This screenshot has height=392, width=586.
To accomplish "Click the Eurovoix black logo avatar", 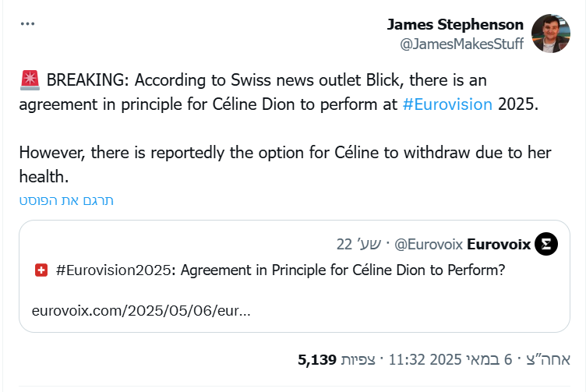I will coord(547,245).
